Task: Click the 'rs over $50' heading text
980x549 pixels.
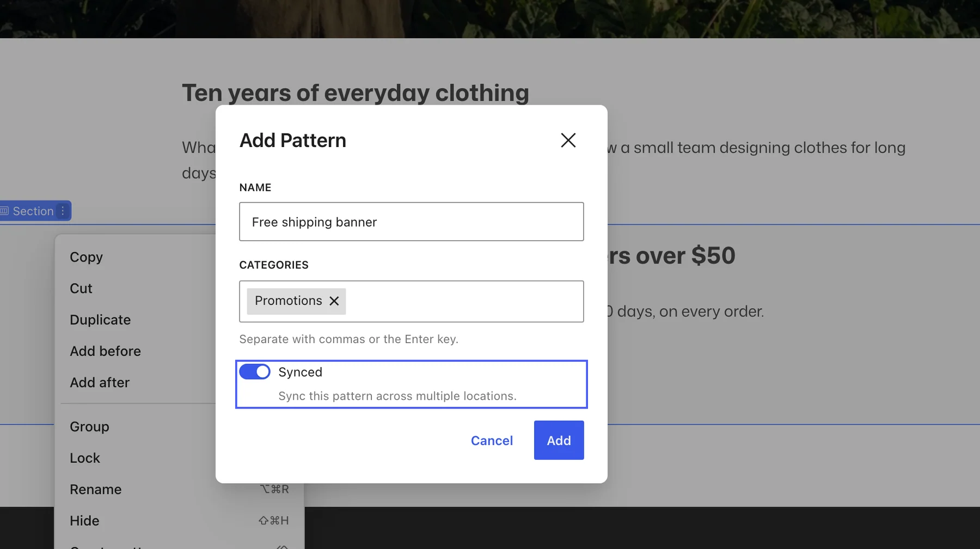Action: click(672, 255)
